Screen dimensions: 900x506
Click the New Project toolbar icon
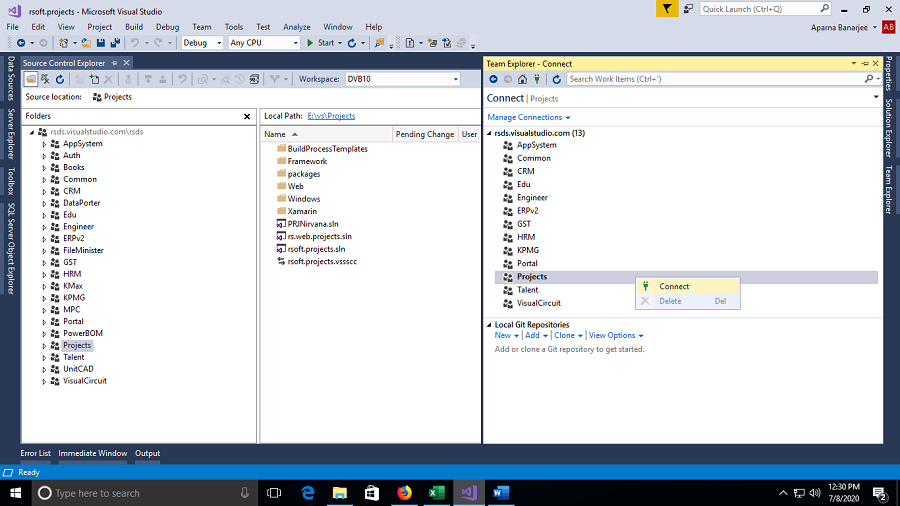[x=64, y=43]
